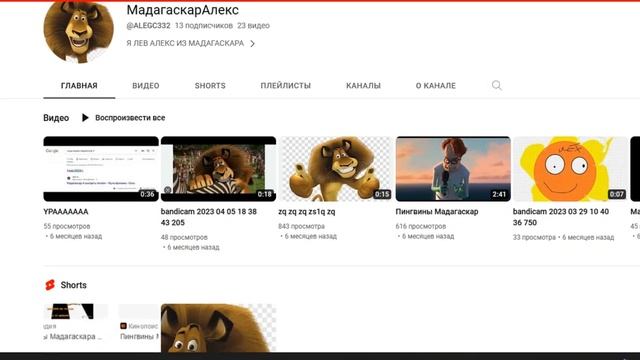Open the Видео section heading
The image size is (640, 360).
point(56,118)
